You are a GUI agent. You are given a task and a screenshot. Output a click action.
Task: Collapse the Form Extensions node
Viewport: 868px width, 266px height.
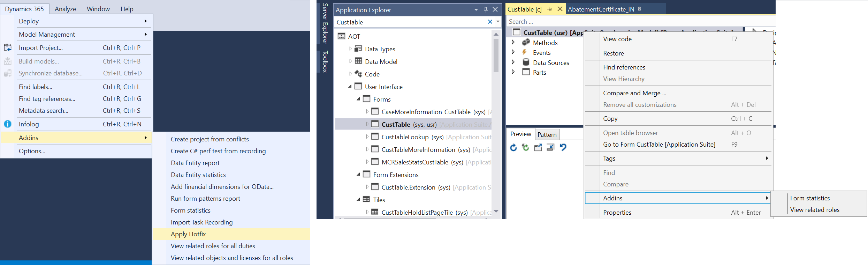358,175
